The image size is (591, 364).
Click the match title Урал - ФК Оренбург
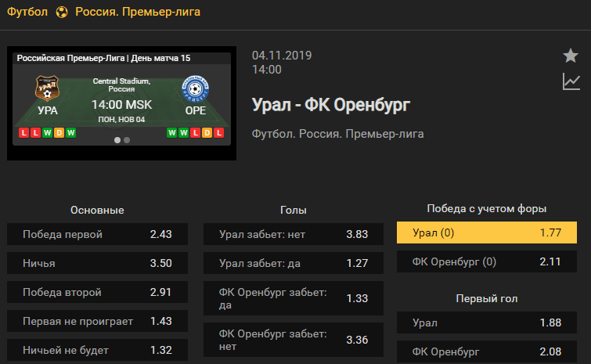[331, 104]
